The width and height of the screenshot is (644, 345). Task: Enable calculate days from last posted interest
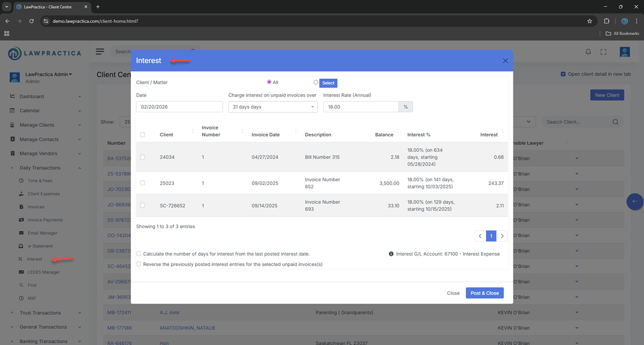pos(139,254)
